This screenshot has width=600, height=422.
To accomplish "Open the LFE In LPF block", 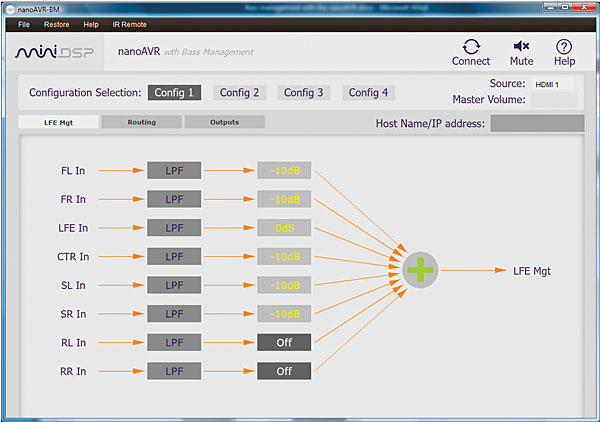I will 174,228.
